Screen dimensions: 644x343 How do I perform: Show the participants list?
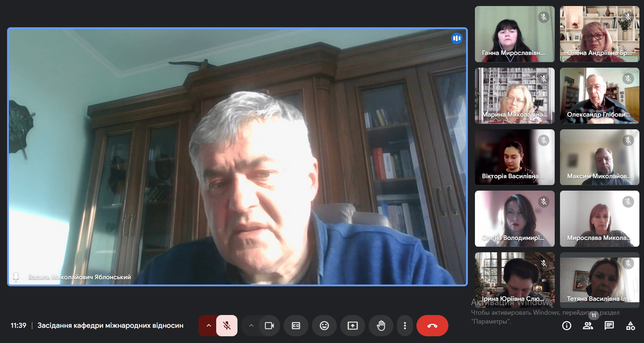pyautogui.click(x=588, y=326)
